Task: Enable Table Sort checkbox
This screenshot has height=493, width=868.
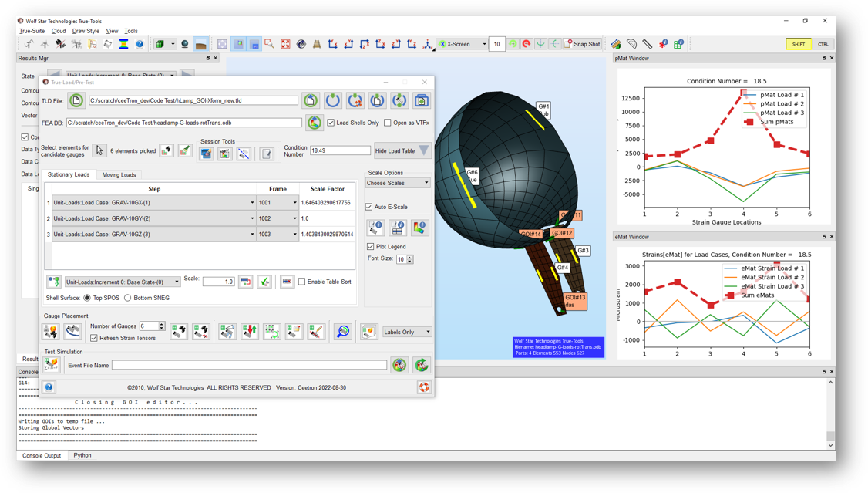Action: click(301, 282)
